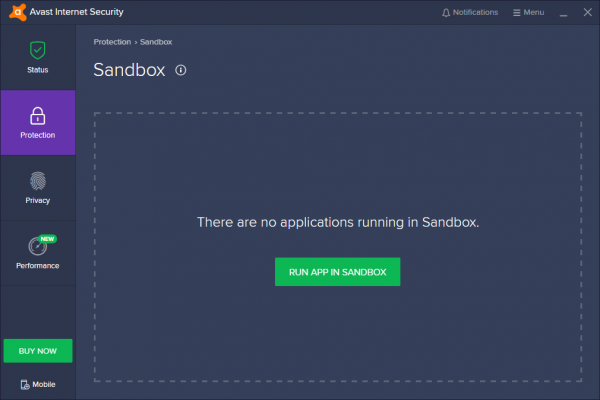Minimize the Avast window
Viewport: 600px width, 400px height.
[563, 13]
